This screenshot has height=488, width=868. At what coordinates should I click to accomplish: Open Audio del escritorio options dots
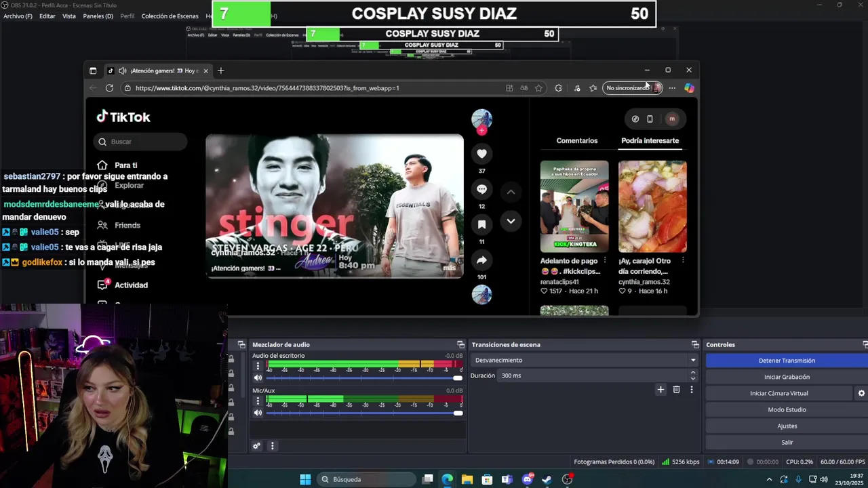(258, 366)
